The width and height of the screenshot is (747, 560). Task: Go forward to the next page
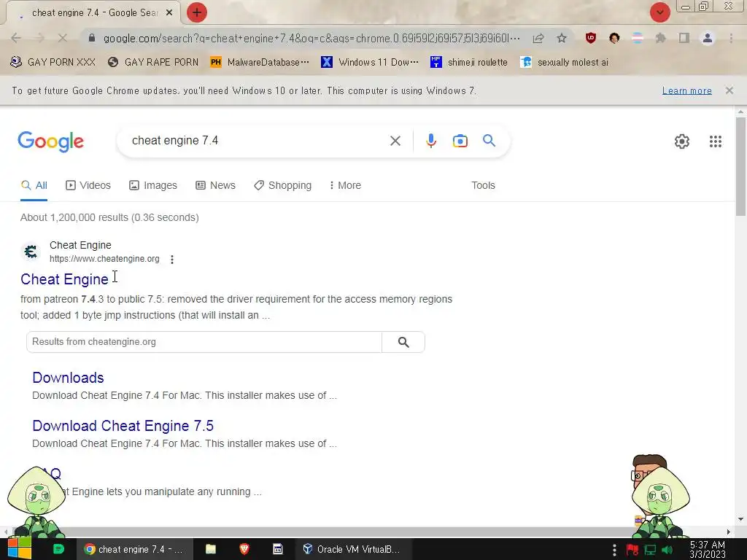click(39, 38)
